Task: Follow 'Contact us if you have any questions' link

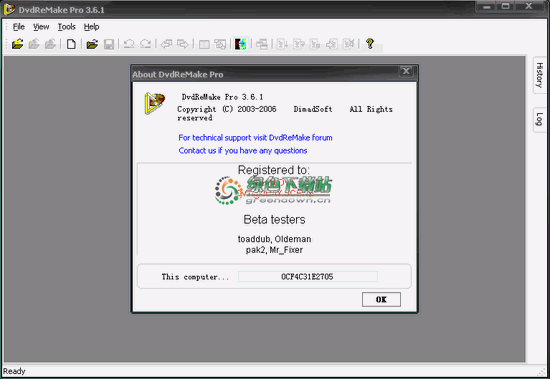Action: tap(243, 151)
